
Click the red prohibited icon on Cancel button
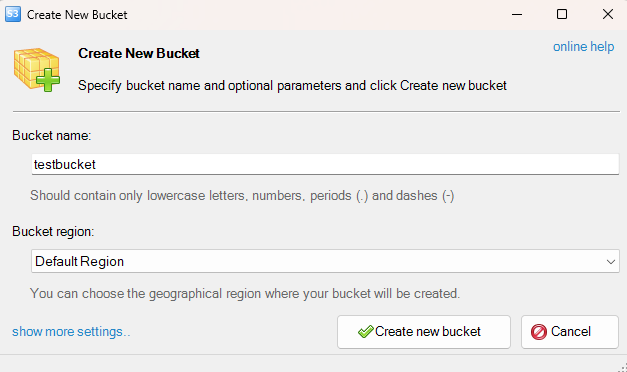tap(539, 332)
